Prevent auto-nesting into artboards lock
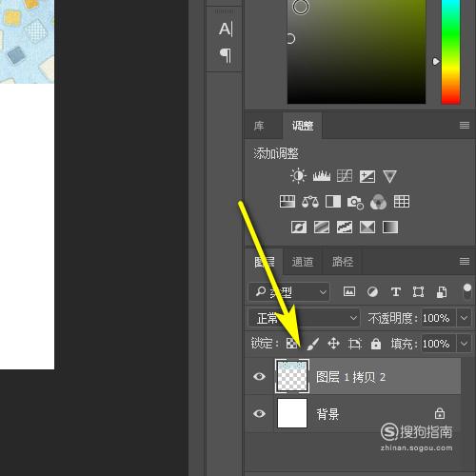Image resolution: width=476 pixels, height=476 pixels. click(355, 344)
